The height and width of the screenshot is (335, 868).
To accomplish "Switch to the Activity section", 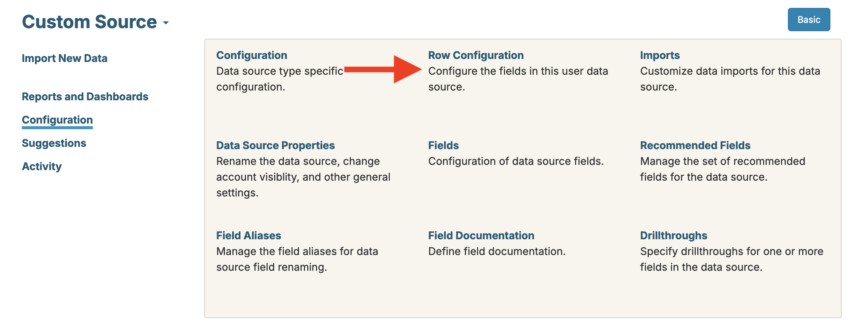I will click(42, 166).
